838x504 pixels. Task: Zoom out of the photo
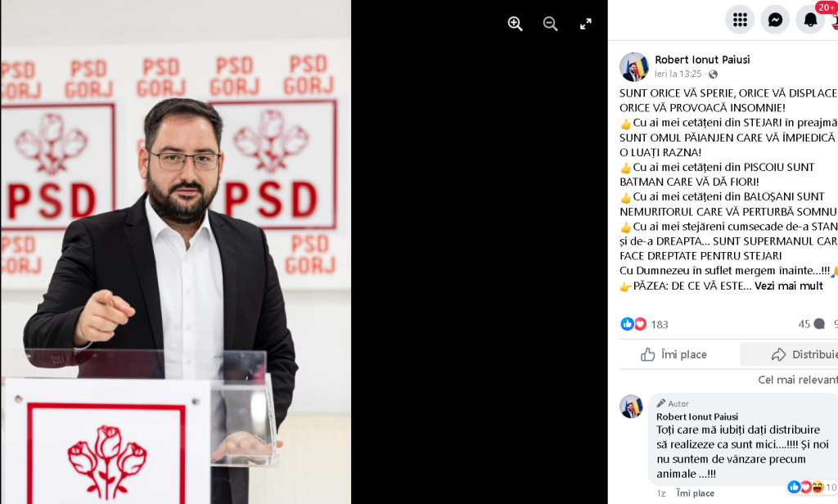(550, 24)
